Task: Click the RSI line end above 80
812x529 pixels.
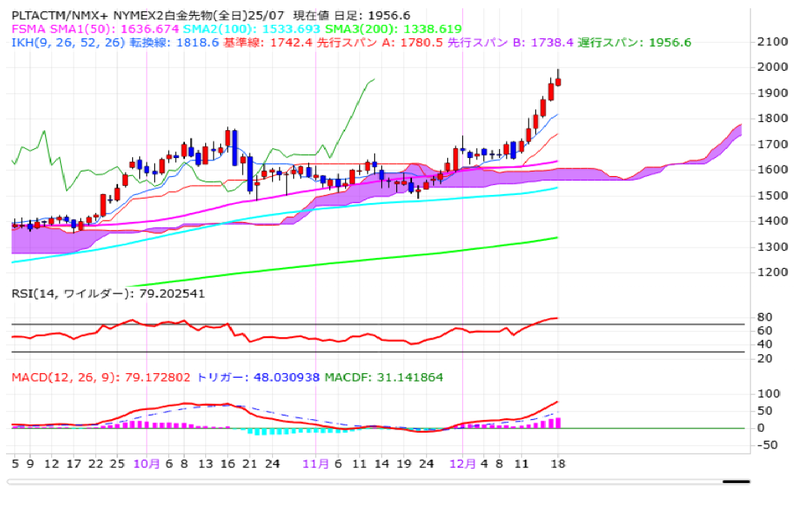Action: click(x=555, y=318)
